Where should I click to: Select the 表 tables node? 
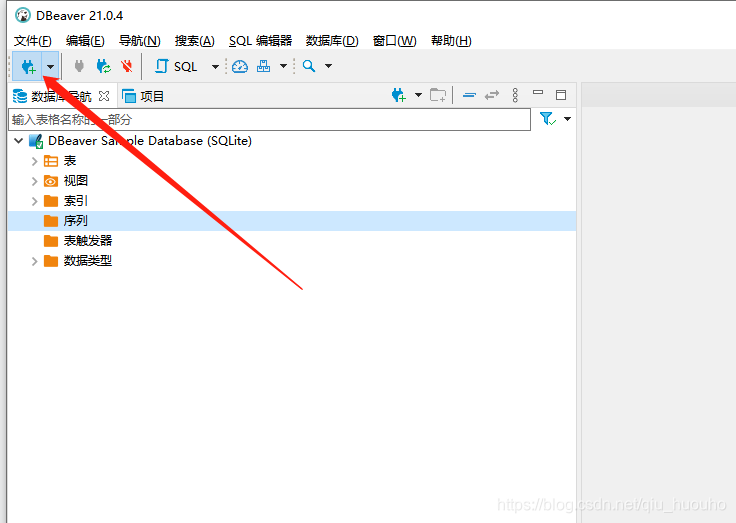tap(70, 161)
